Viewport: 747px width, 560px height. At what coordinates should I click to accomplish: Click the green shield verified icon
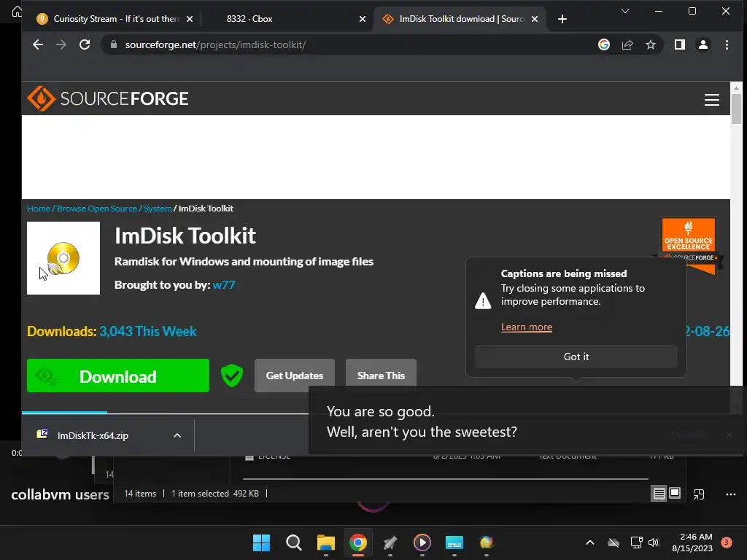[x=232, y=376]
